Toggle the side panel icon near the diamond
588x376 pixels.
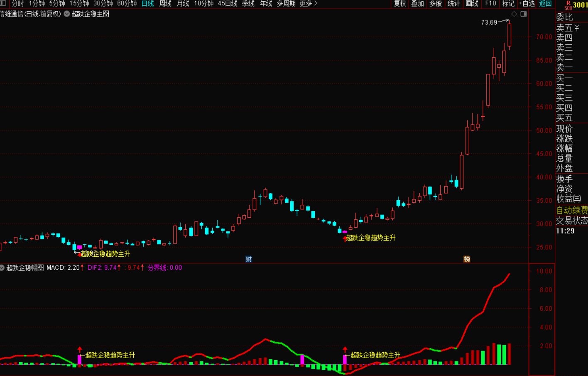pos(524,14)
